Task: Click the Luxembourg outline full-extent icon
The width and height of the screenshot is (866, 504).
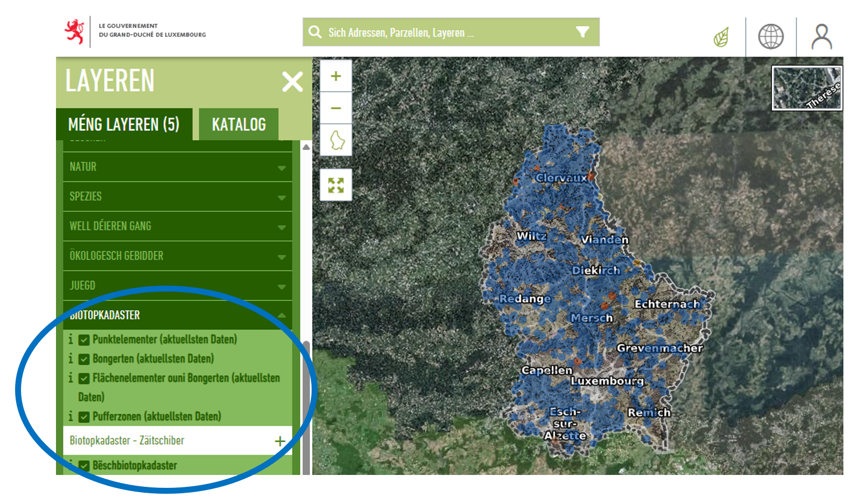Action: click(336, 140)
